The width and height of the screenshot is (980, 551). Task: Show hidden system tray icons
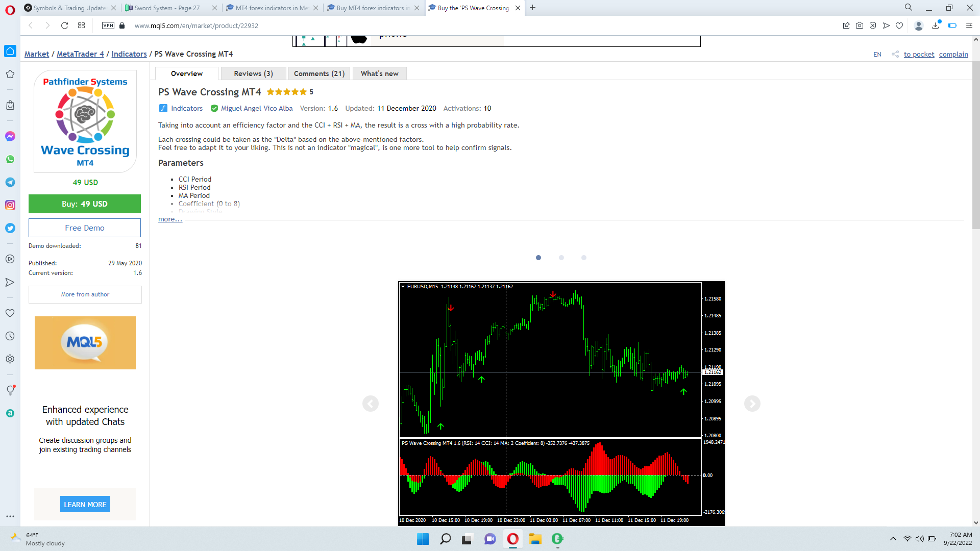click(893, 539)
